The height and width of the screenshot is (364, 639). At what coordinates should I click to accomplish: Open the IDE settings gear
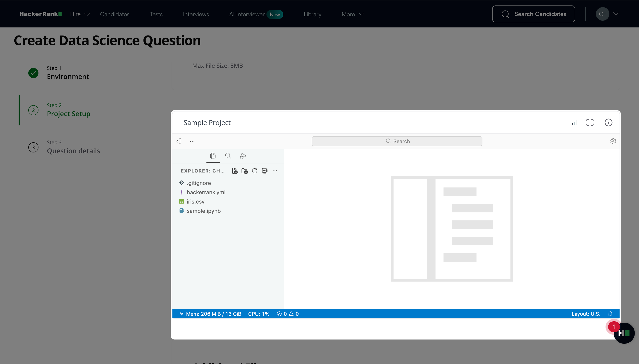tap(613, 141)
